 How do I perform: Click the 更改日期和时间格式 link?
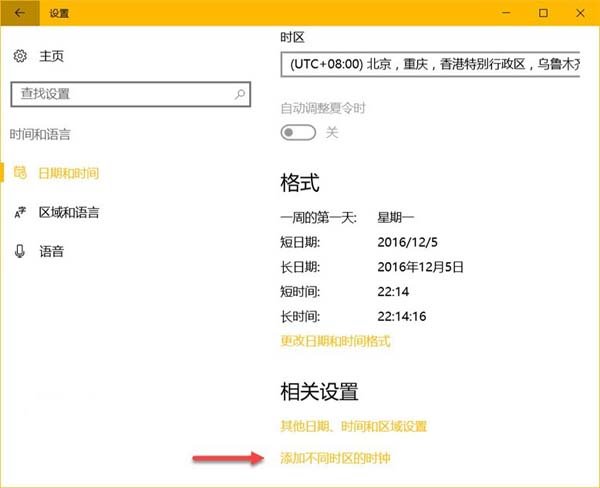click(335, 341)
